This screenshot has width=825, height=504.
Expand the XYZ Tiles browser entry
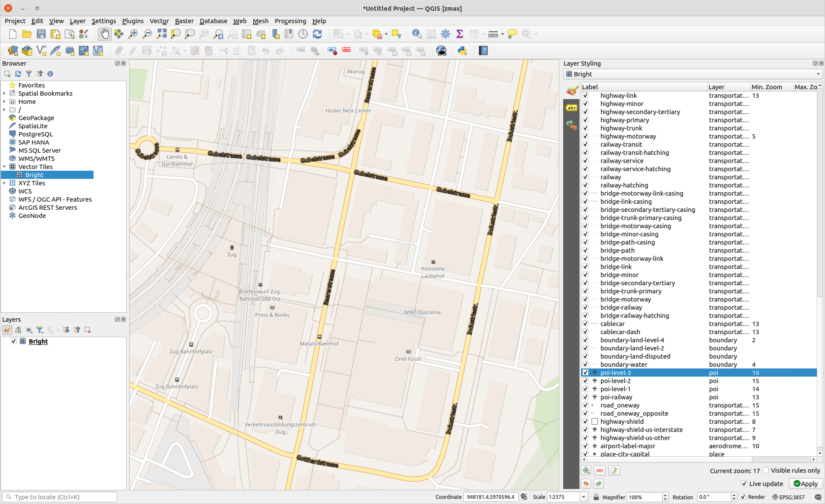[x=4, y=183]
